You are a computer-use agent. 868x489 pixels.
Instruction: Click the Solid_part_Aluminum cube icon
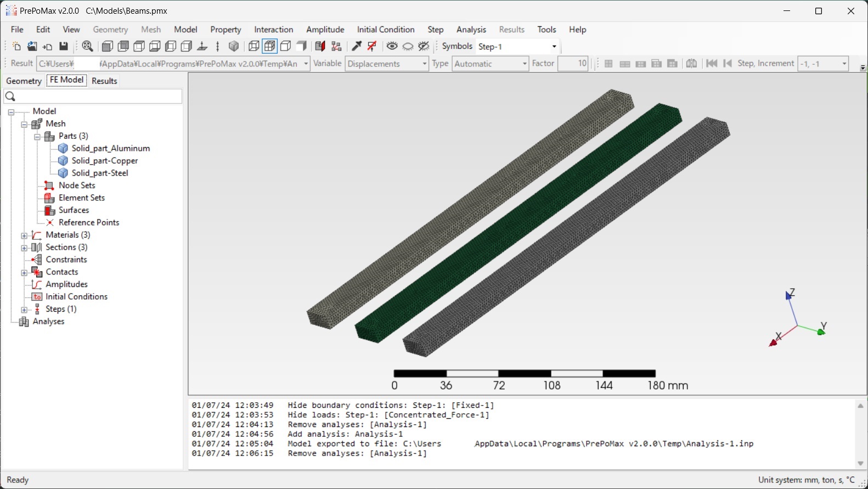[63, 149]
